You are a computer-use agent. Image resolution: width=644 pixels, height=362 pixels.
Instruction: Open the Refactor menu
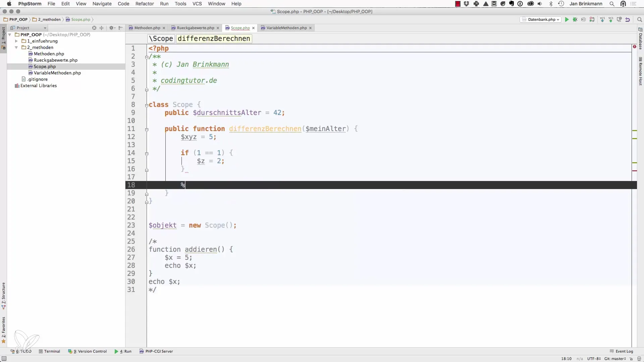coord(145,4)
